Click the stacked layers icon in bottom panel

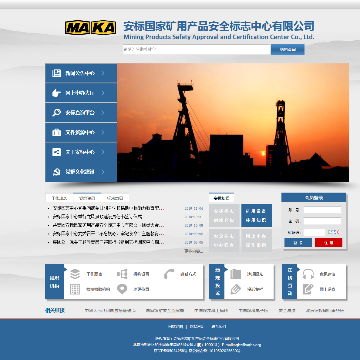[75, 274]
